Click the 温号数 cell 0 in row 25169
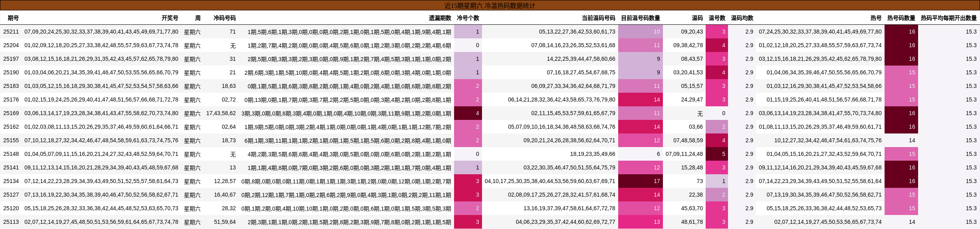This screenshot has width=980, height=229. (x=717, y=113)
